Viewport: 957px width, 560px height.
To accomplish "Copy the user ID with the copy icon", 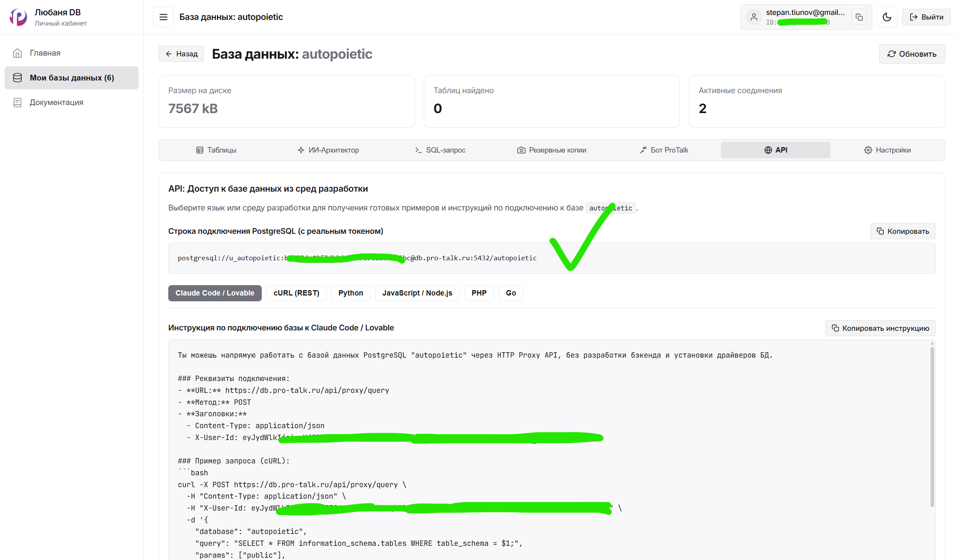I will [x=859, y=17].
